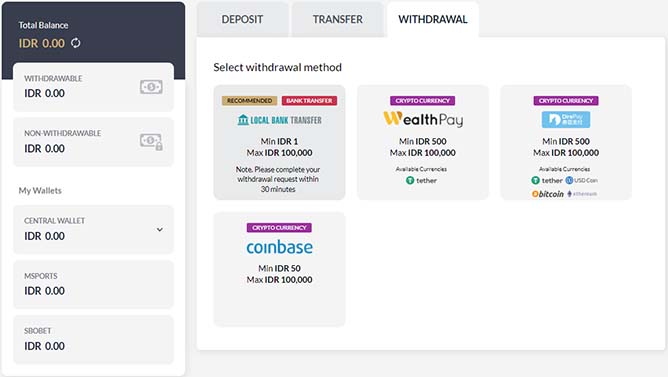Image resolution: width=668 pixels, height=377 pixels.
Task: Click the withdrawable cash icon
Action: [151, 87]
